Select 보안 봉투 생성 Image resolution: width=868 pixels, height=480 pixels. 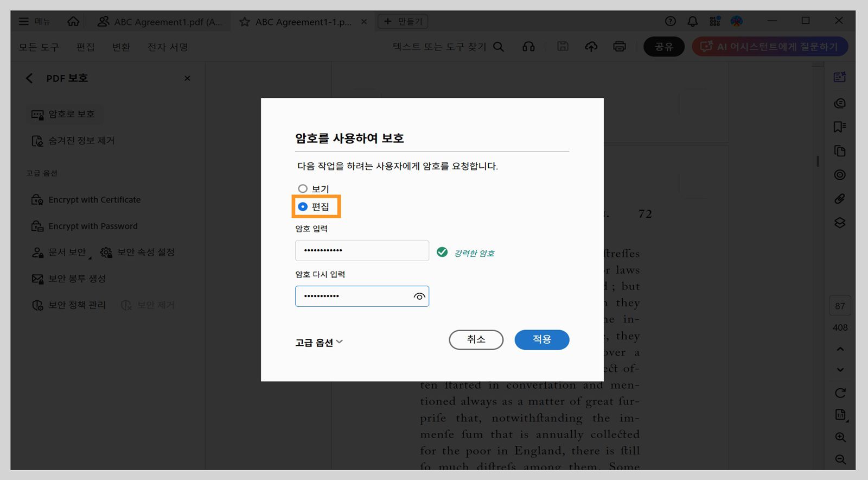point(68,279)
